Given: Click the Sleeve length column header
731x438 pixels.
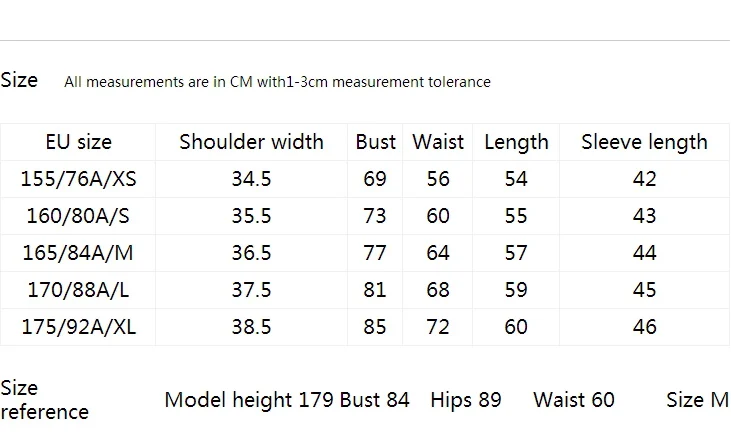Looking at the screenshot, I should click(x=644, y=143).
